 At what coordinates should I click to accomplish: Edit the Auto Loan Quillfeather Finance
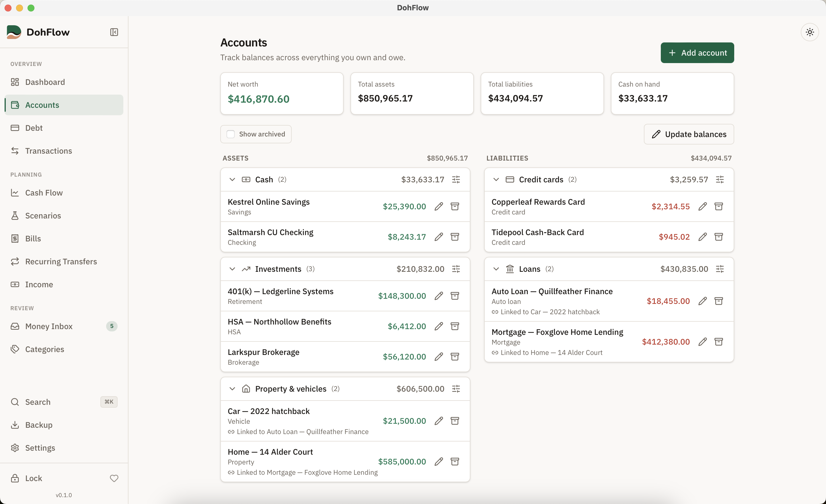703,301
